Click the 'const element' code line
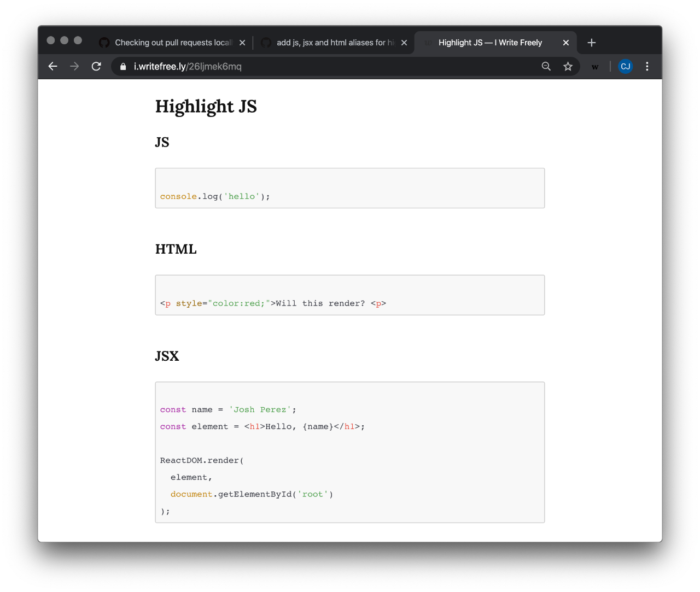The height and width of the screenshot is (592, 700). [262, 426]
